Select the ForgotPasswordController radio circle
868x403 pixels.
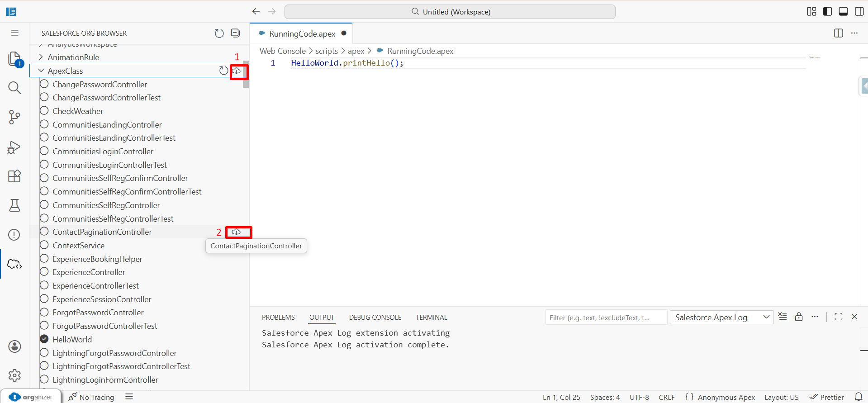[x=44, y=312]
